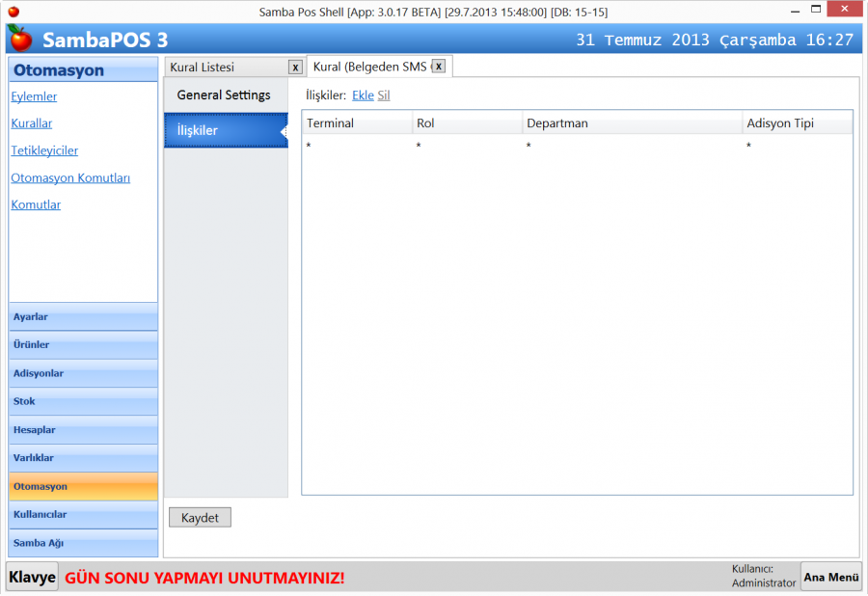The image size is (868, 596).
Task: Open Otomasyon Komutları link
Action: 70,178
